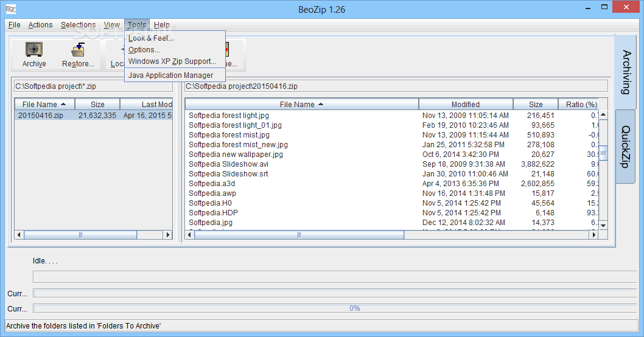
Task: Launch Java Application Manager menu item
Action: pos(175,75)
